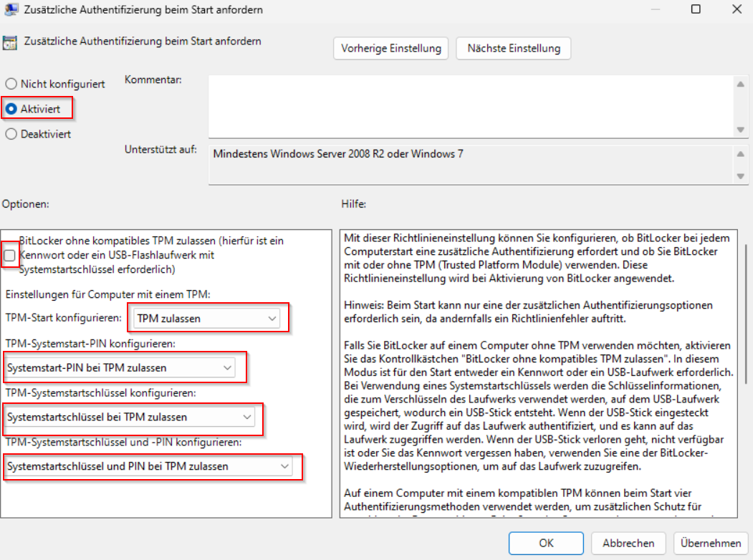This screenshot has width=753, height=560.
Task: Select the 'Nicht konfiguriert' radio button
Action: [11, 84]
